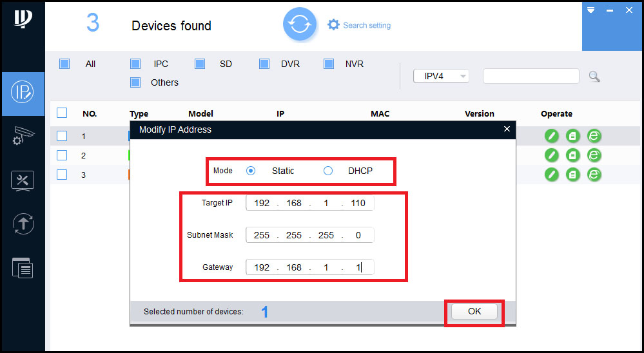Close the Modify IP Address dialog
644x353 pixels.
pos(507,129)
